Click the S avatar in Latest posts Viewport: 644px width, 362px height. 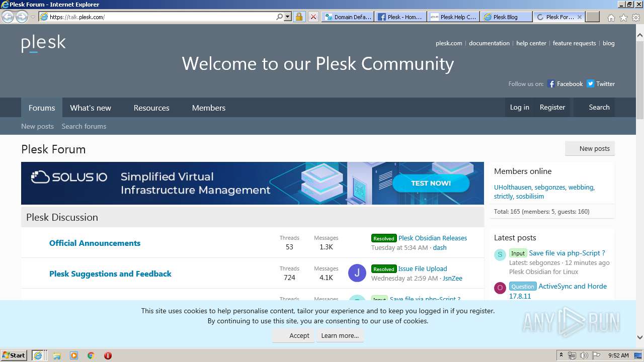(x=500, y=254)
